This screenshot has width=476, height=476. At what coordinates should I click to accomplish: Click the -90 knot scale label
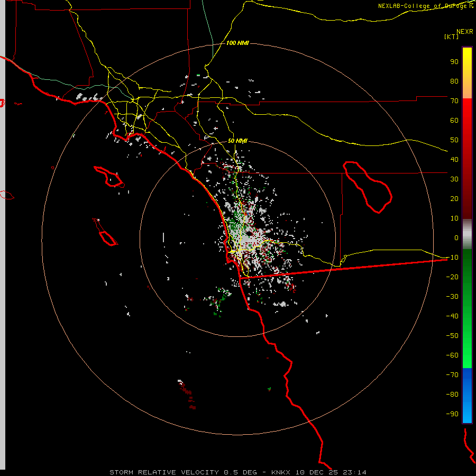[452, 414]
